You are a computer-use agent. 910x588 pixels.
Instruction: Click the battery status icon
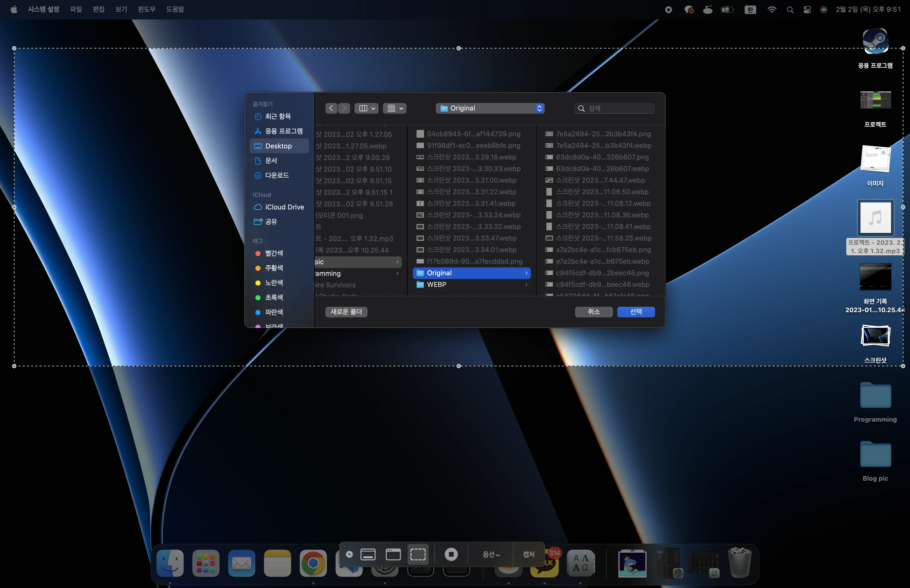click(727, 10)
